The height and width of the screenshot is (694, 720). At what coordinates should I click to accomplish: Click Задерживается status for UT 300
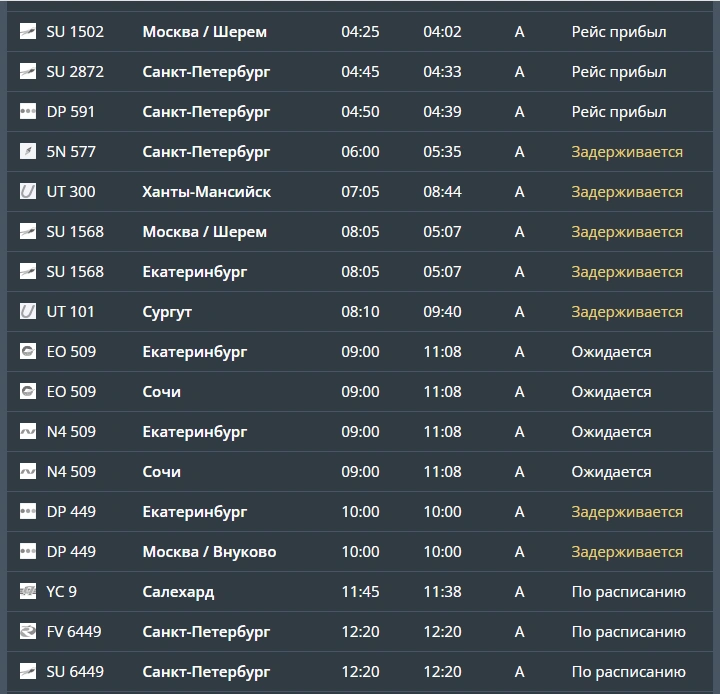(x=627, y=192)
